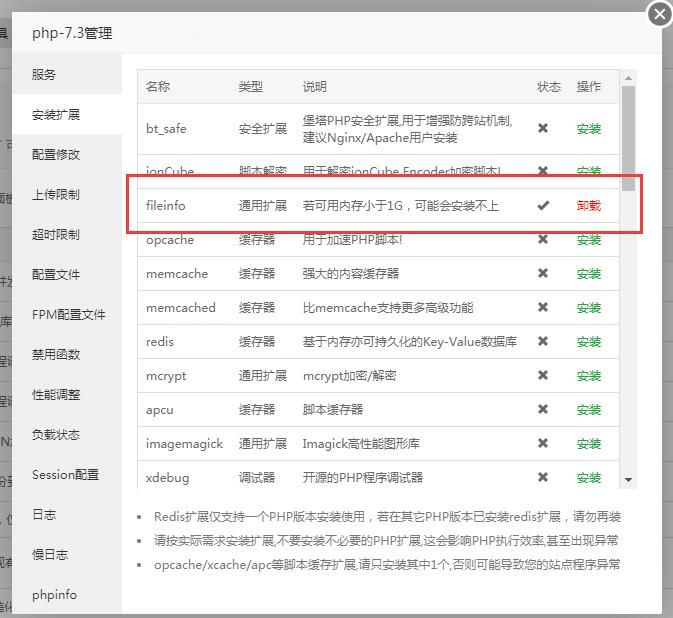Open the 禁用函数 sidebar tab
Viewport: 673px width, 618px height.
pos(56,355)
